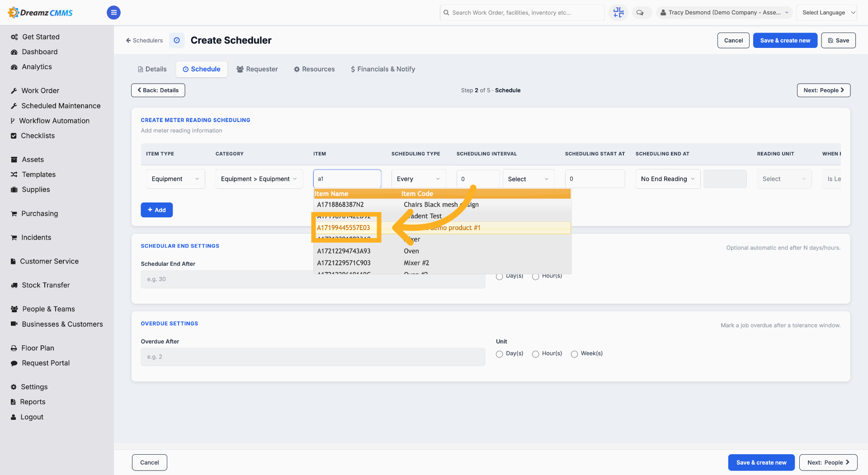Screen dimensions: 868x475
Task: Click the blue Add button
Action: click(x=156, y=210)
